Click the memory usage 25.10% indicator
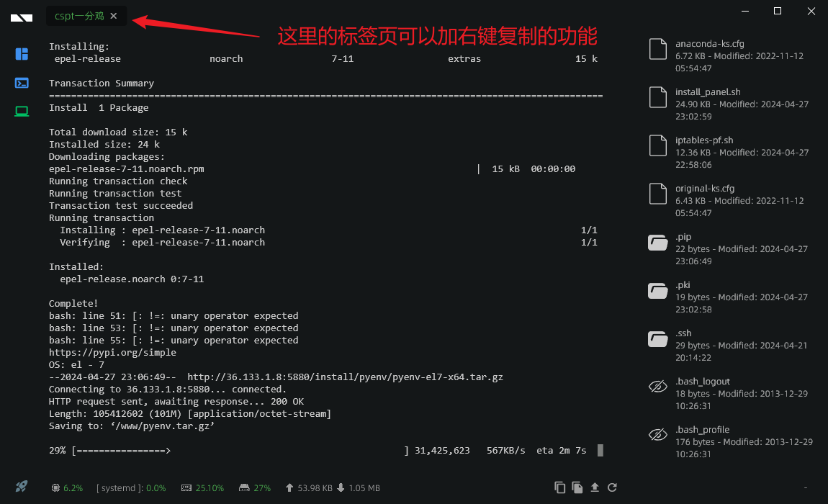 (203, 488)
